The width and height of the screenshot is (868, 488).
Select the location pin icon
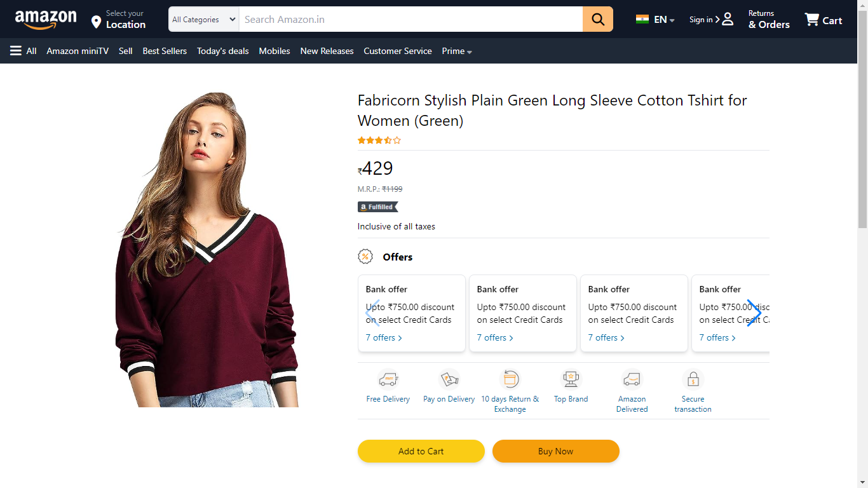(96, 23)
